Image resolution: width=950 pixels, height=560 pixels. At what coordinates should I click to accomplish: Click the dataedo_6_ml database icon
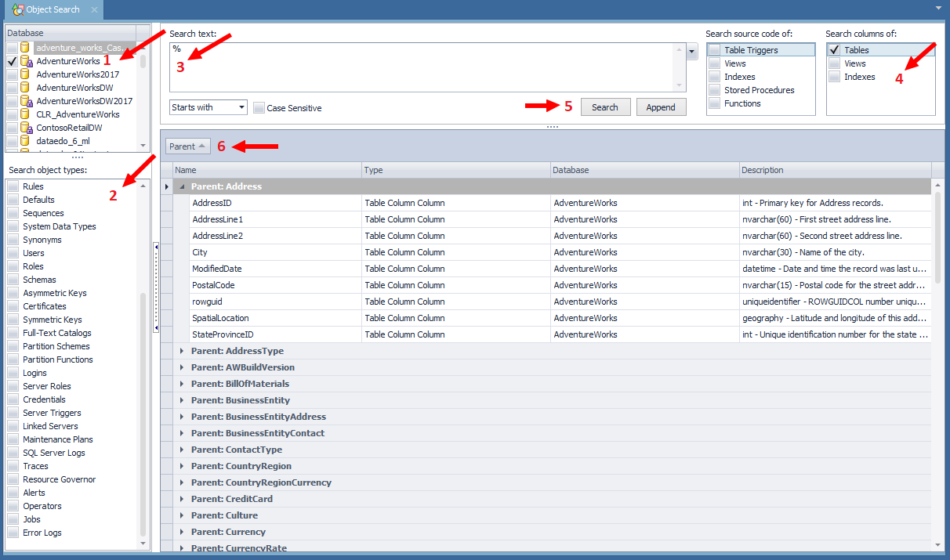pos(25,141)
